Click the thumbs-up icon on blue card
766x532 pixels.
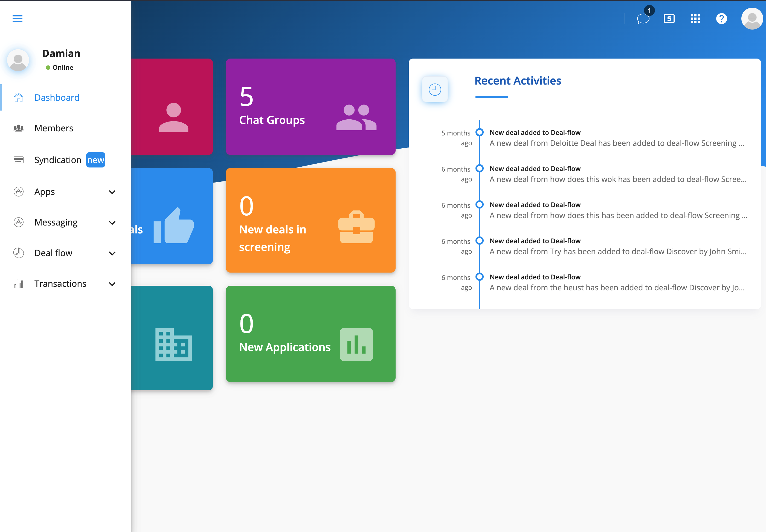pyautogui.click(x=174, y=225)
